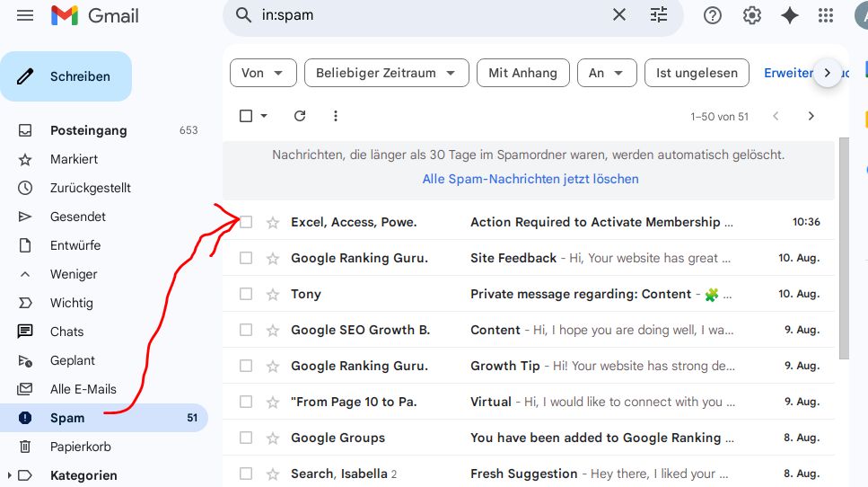Open the Settings gear icon
This screenshot has height=487, width=868.
(x=751, y=15)
